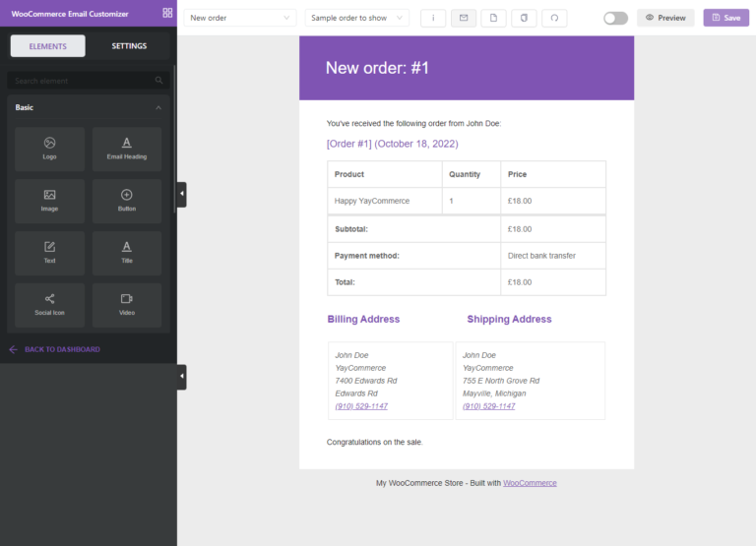Add the Social Icon element

(49, 305)
